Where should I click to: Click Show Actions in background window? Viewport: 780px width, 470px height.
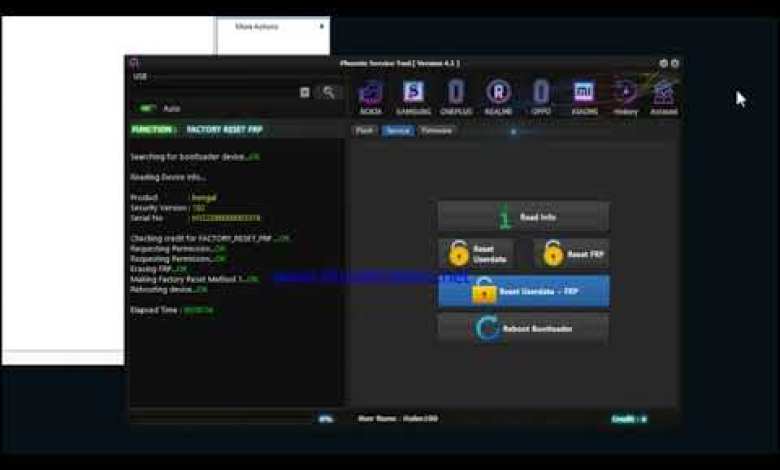click(257, 26)
